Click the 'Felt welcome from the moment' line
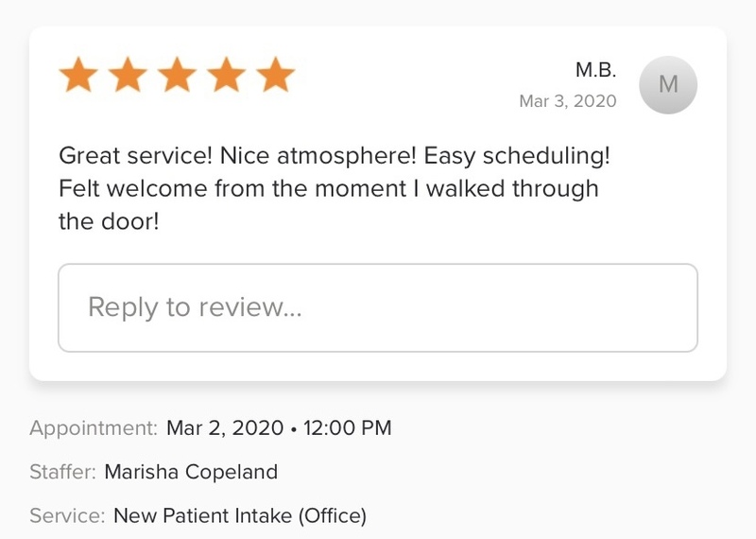 click(227, 188)
